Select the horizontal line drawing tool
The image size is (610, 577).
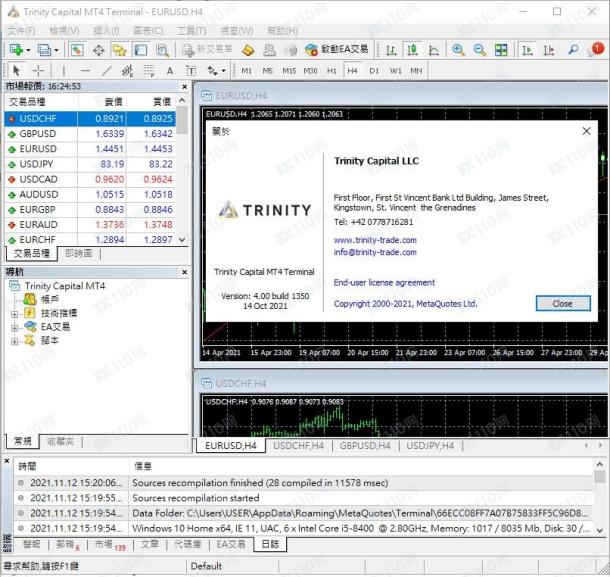pyautogui.click(x=85, y=70)
